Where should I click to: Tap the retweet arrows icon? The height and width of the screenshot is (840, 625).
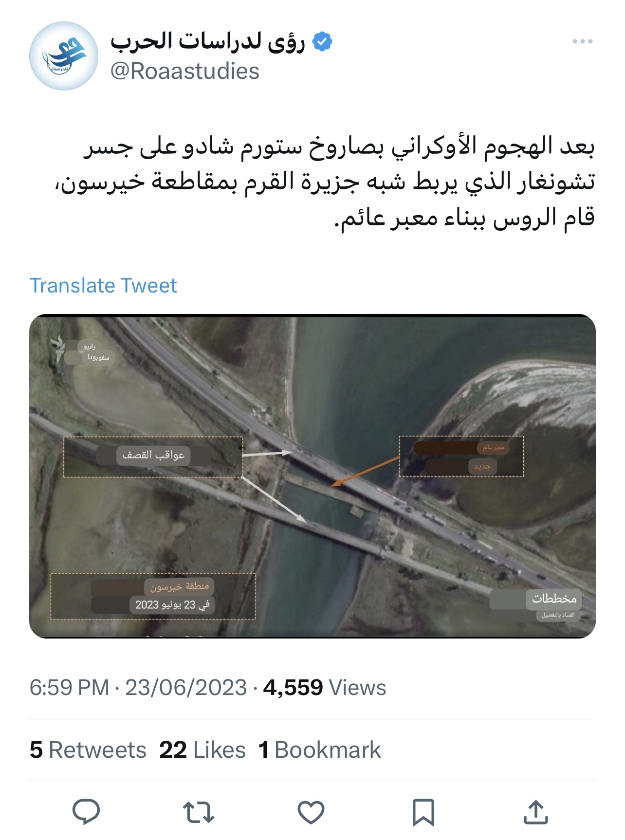pyautogui.click(x=199, y=812)
